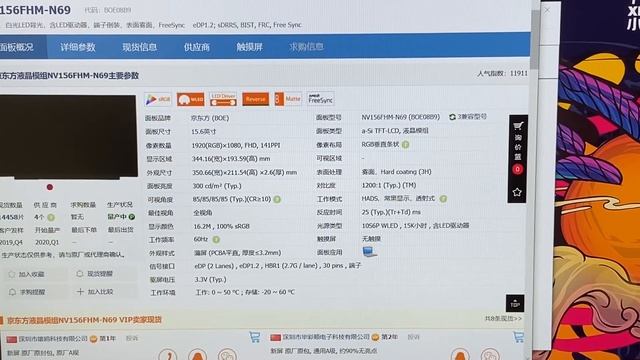Screen dimensions: 640x360
Task: Click the 16.2M, 100% sRGB color value
Action: point(222,227)
